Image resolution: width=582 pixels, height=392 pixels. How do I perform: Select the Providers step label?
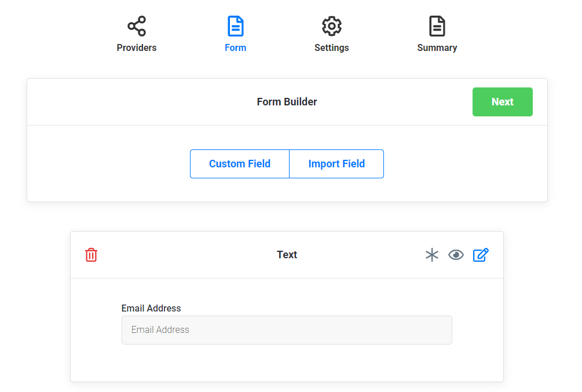pos(136,47)
